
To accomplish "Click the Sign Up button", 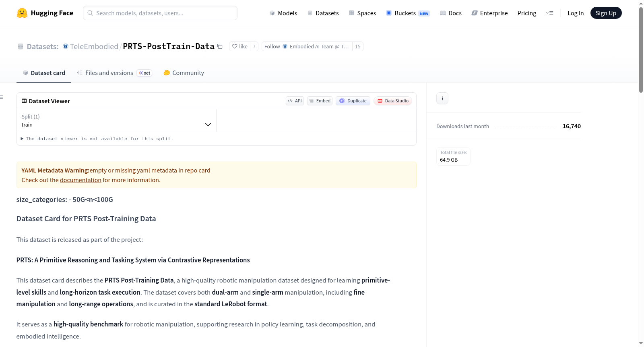I will pyautogui.click(x=606, y=13).
